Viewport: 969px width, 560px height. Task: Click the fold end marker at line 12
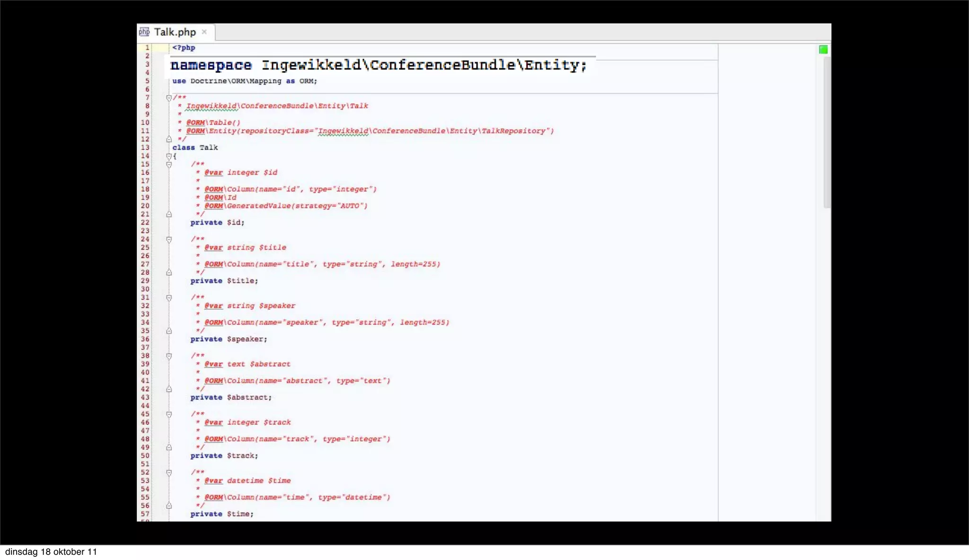(x=169, y=139)
